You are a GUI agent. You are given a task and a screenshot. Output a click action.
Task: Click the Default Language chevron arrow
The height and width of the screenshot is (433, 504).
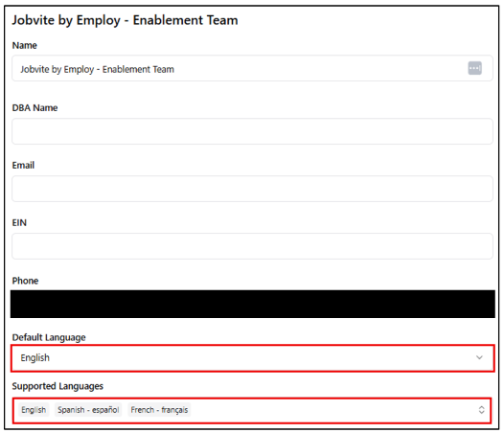pos(479,357)
